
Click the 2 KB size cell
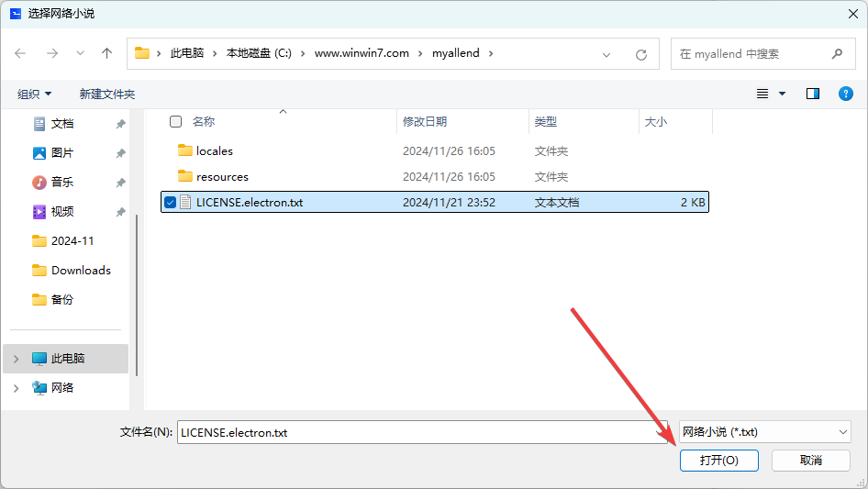point(693,202)
